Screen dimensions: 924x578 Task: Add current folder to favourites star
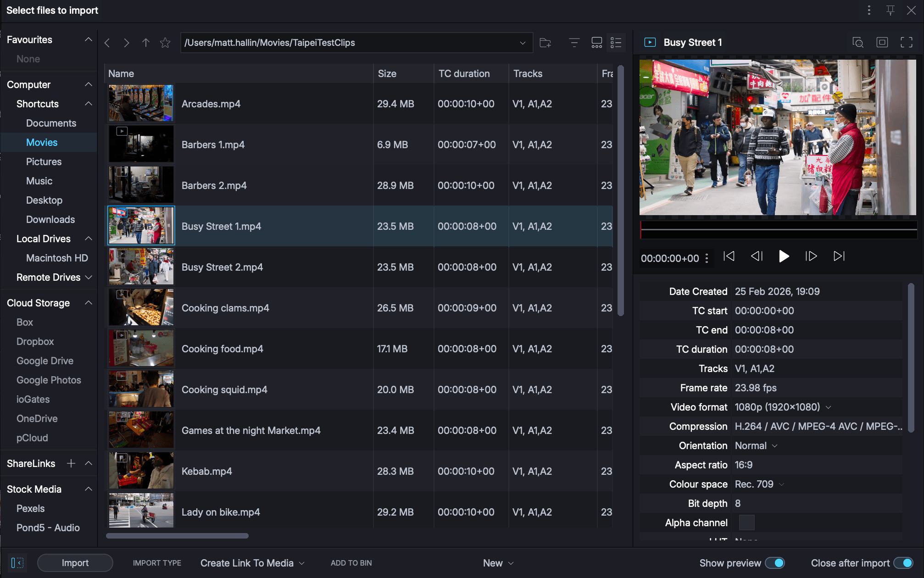pyautogui.click(x=165, y=43)
